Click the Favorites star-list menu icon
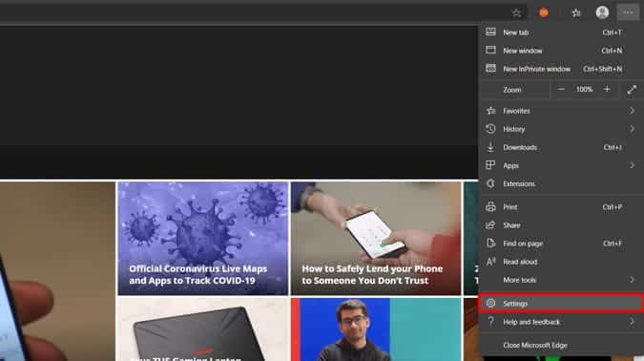Screen dimensions: 644x361 pos(490,111)
